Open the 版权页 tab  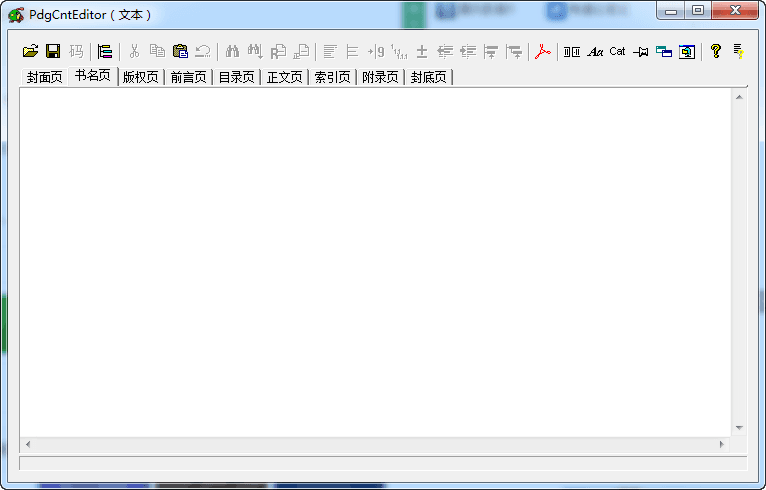[140, 77]
